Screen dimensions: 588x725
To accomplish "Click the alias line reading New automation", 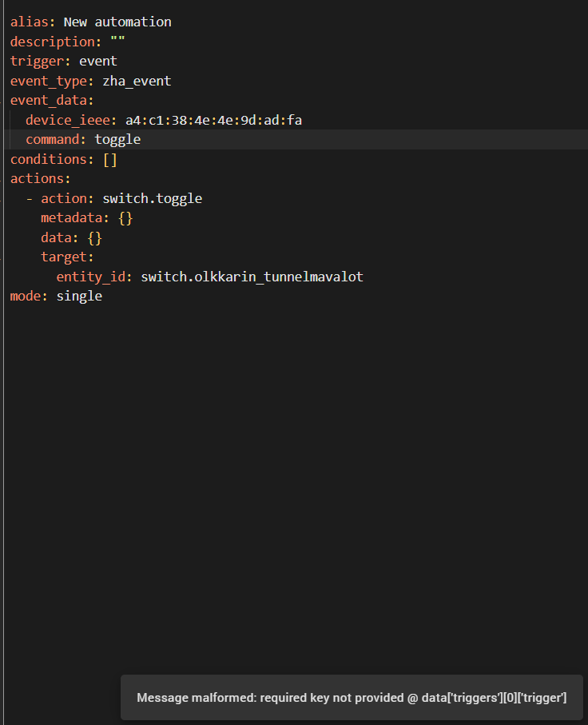I will 117,22.
